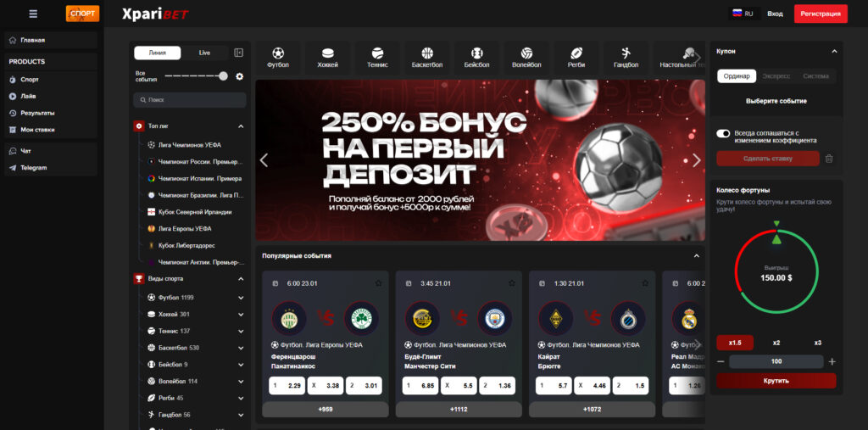Decrease wheel bet with minus icon
This screenshot has height=430, width=868.
pos(721,362)
